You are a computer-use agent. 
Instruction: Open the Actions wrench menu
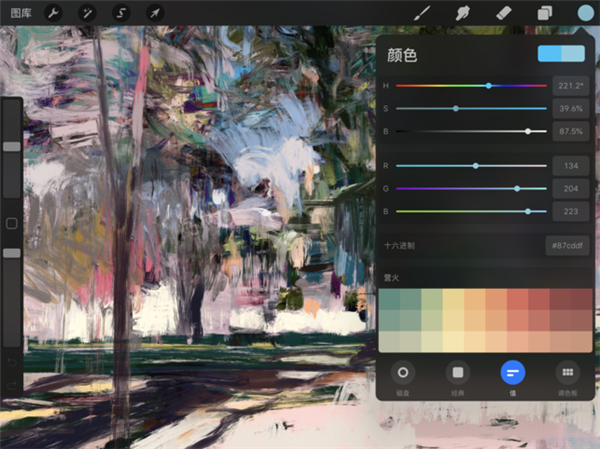click(x=51, y=13)
